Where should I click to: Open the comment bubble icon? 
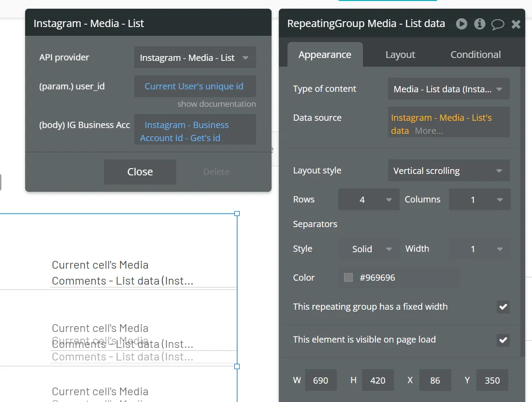[x=497, y=24]
